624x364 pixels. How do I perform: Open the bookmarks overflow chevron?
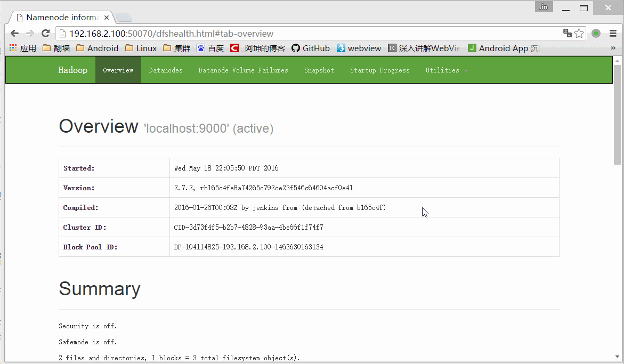click(613, 48)
